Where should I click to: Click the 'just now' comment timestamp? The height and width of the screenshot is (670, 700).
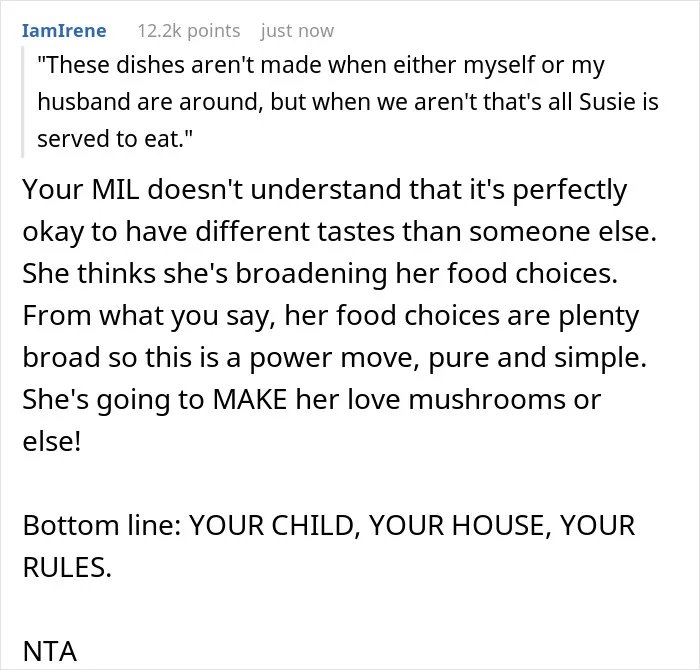(x=297, y=31)
